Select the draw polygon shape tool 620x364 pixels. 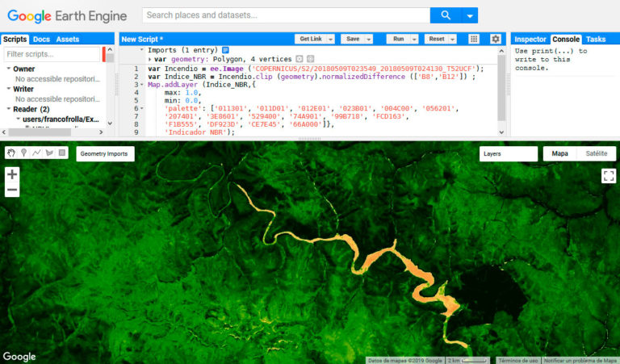pyautogui.click(x=49, y=153)
